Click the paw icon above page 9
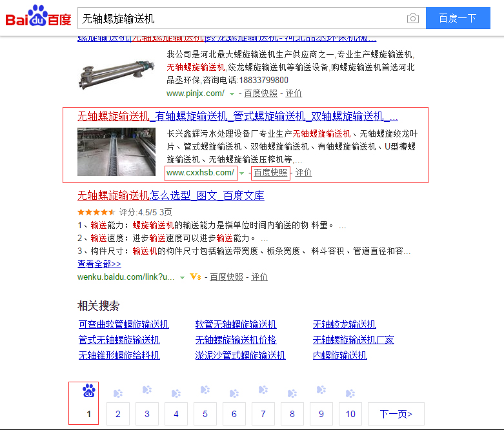Screen dimensions: 504x430 [321, 390]
